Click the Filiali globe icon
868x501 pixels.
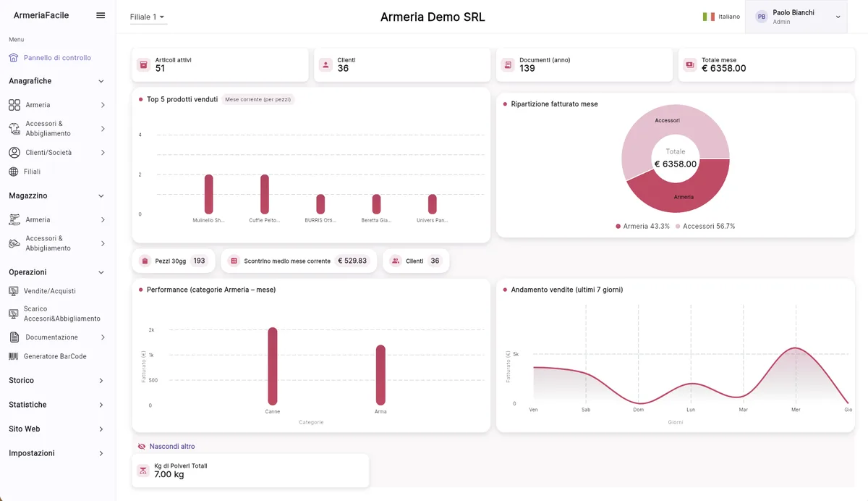pos(14,172)
